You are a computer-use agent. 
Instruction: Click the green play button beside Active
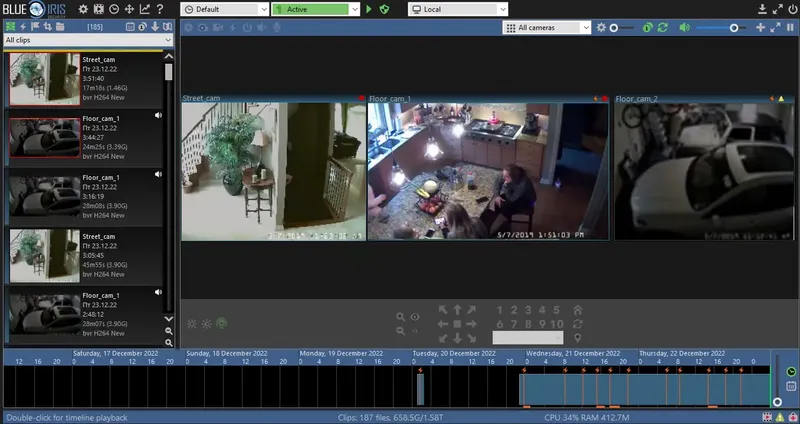pos(369,9)
